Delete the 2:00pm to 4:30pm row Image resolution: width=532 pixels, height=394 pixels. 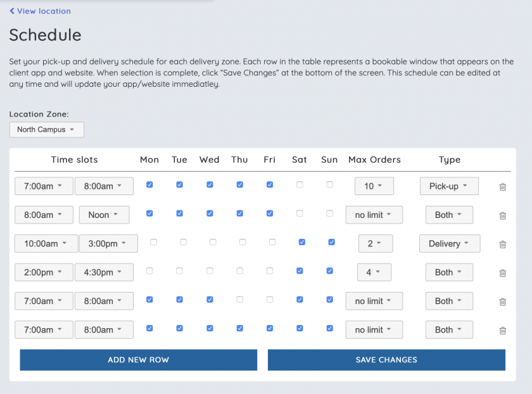[x=502, y=273]
